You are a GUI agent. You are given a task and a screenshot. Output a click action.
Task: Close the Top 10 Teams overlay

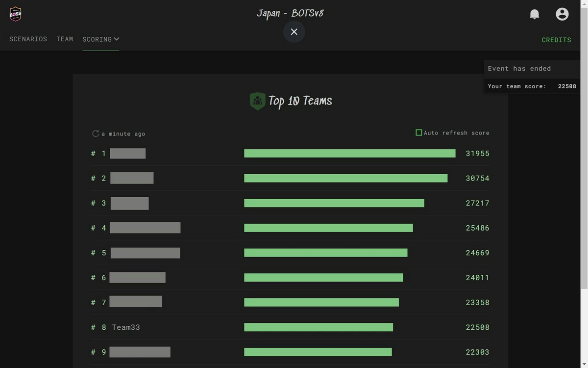294,31
